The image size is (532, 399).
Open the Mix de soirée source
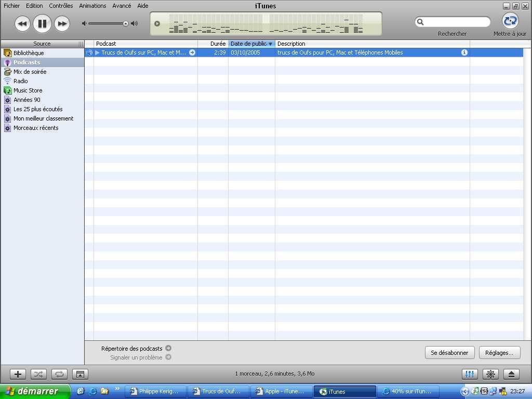pyautogui.click(x=43, y=72)
